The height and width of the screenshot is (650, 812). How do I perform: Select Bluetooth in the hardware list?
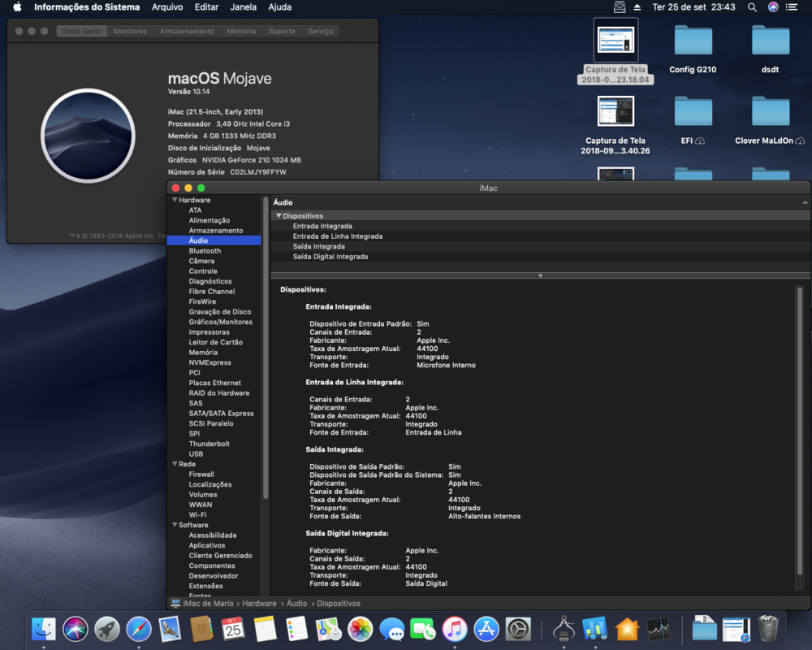tap(205, 251)
